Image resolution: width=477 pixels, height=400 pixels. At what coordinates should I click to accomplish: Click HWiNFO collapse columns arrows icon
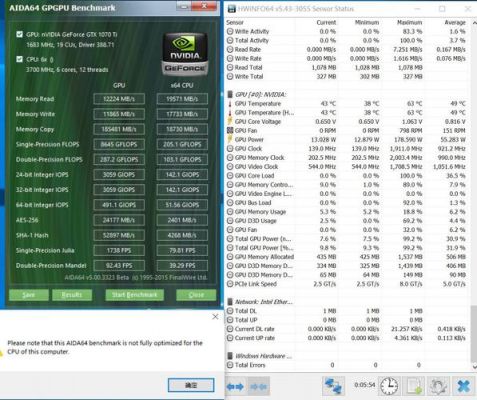pyautogui.click(x=259, y=386)
